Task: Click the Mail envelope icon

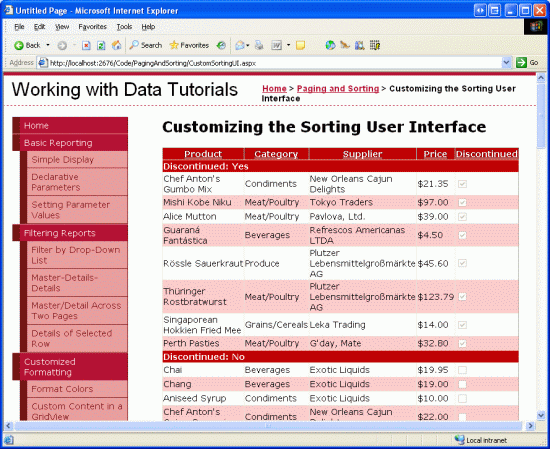Action: pyautogui.click(x=240, y=45)
